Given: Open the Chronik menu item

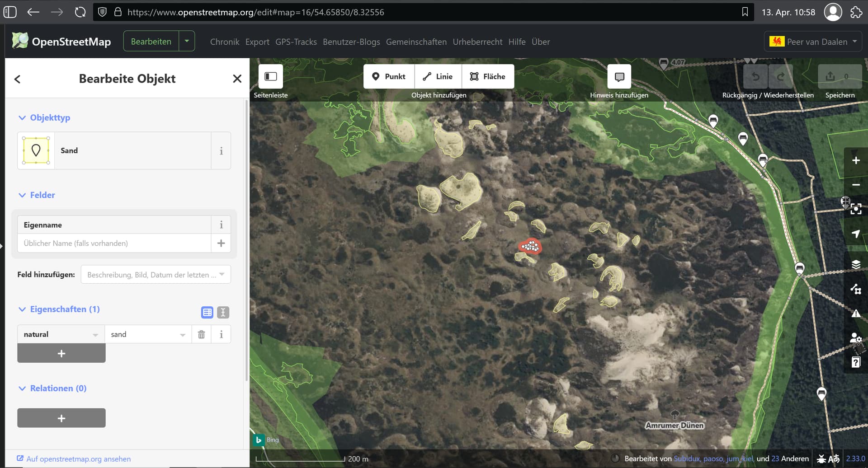Looking at the screenshot, I should 225,42.
